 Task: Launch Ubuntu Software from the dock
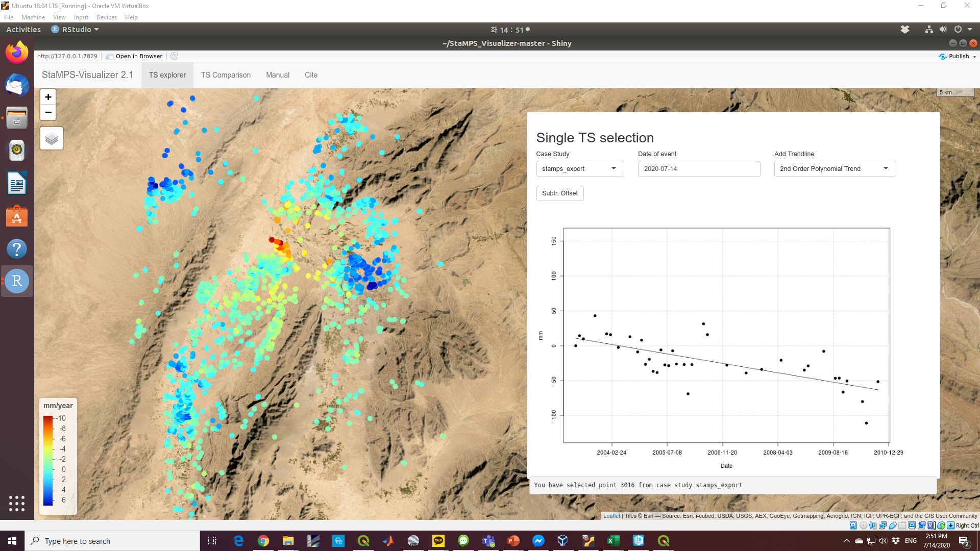tap(17, 216)
